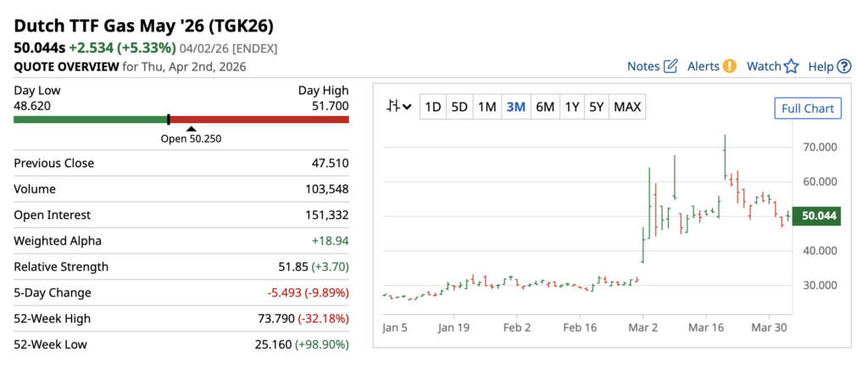Click the Watch star icon
868x380 pixels.
[792, 66]
